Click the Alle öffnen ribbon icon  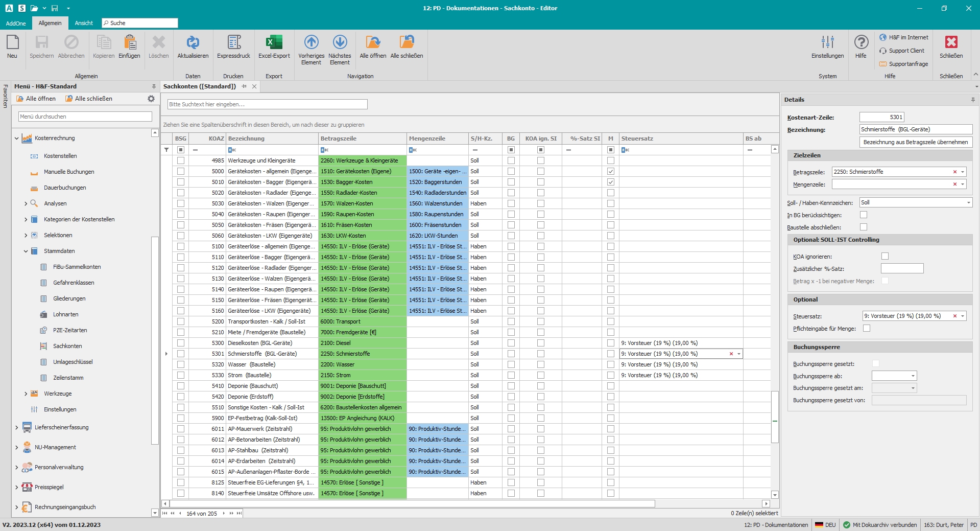(x=373, y=42)
